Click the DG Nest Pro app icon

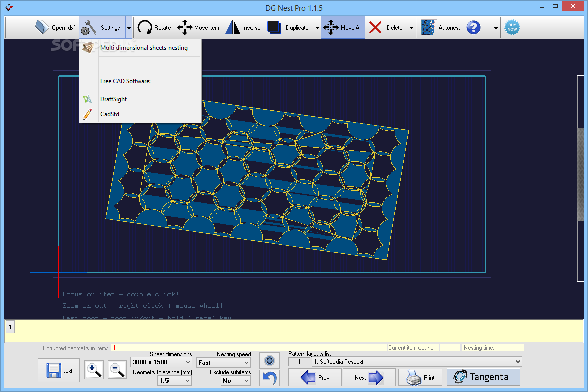(9, 8)
